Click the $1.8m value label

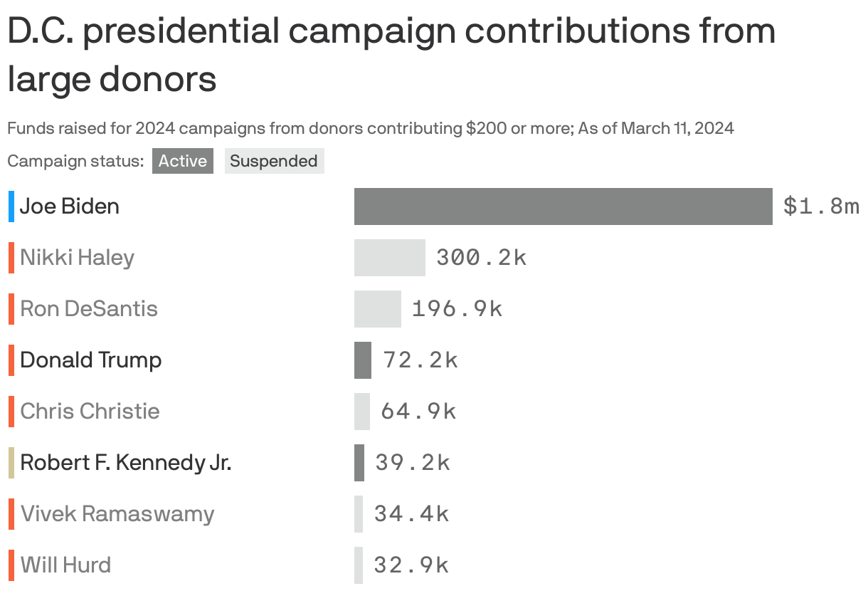click(x=821, y=206)
